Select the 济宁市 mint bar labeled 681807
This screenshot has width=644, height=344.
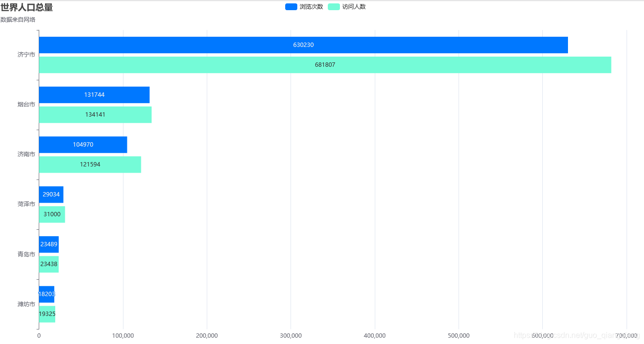pyautogui.click(x=325, y=65)
